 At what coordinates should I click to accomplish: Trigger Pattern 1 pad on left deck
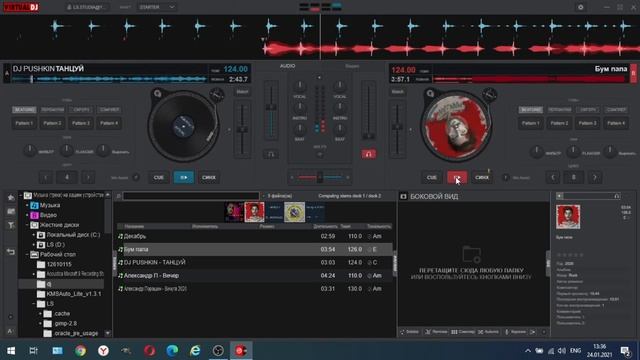[x=24, y=123]
